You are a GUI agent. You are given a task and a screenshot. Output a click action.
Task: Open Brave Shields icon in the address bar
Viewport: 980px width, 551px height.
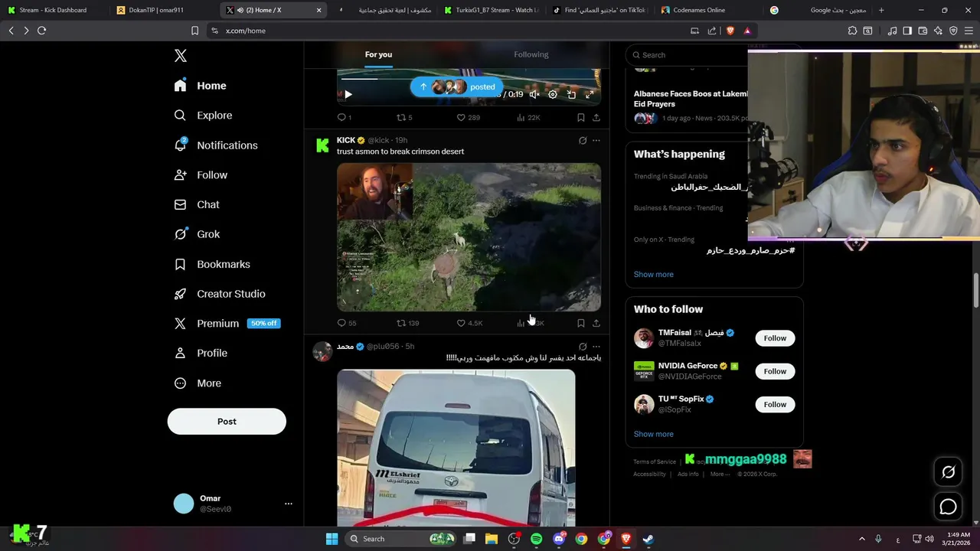pyautogui.click(x=730, y=31)
